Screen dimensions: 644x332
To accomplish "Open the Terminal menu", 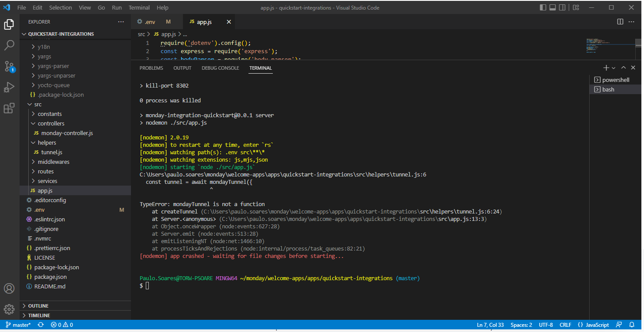I will click(x=139, y=7).
